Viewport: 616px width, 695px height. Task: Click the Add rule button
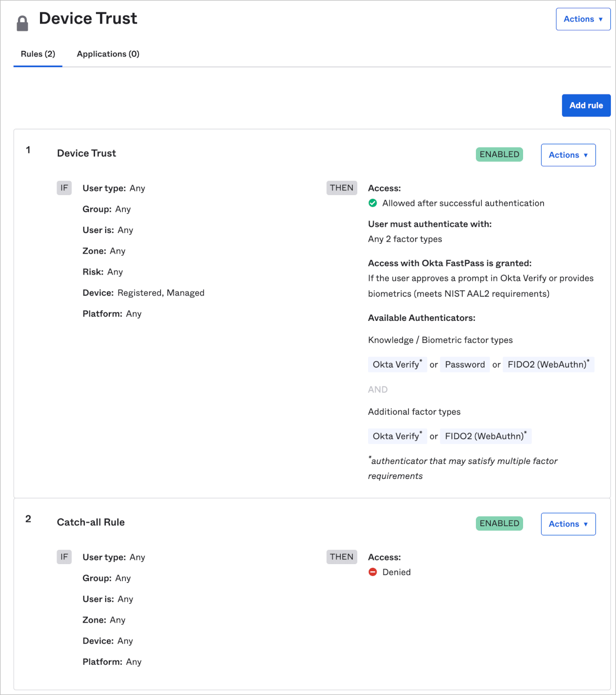[x=586, y=105]
